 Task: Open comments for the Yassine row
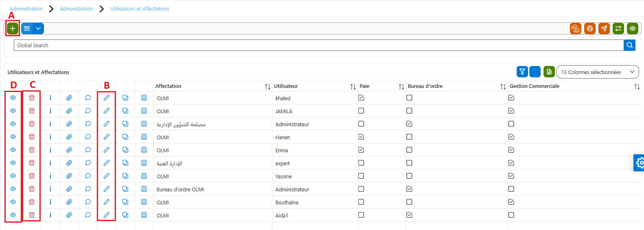[88, 176]
